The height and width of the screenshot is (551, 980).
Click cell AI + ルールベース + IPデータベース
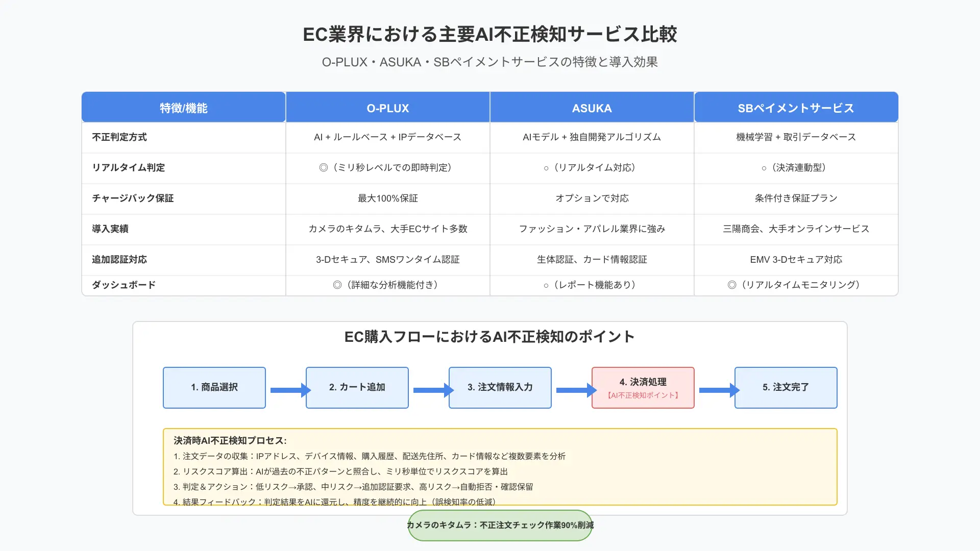tap(388, 137)
